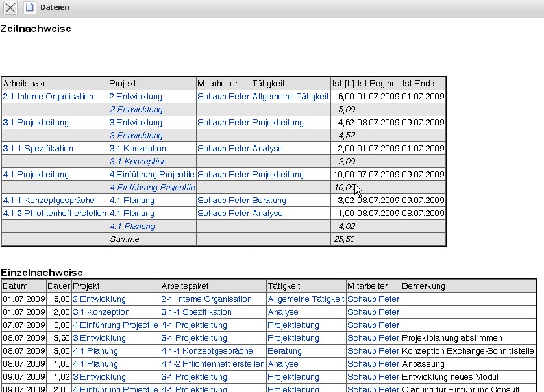The width and height of the screenshot is (544, 392).
Task: Click the Summe total row label
Action: (x=124, y=239)
